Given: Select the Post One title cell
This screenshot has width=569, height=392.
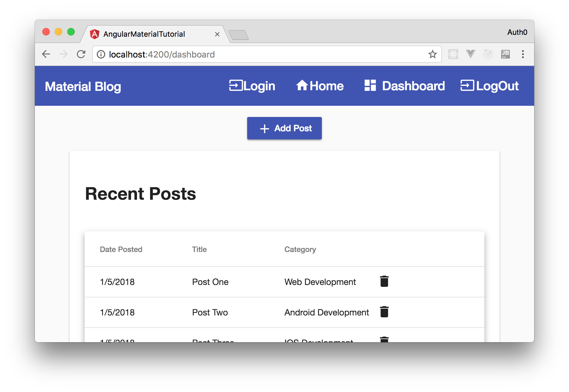Looking at the screenshot, I should 210,282.
